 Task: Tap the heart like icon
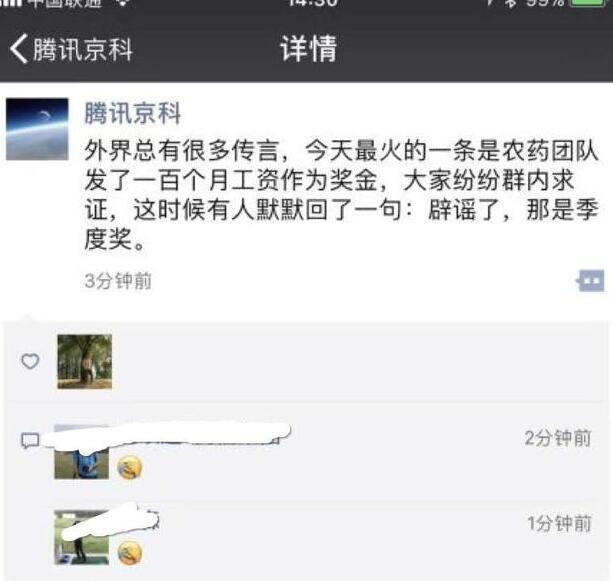[x=30, y=361]
